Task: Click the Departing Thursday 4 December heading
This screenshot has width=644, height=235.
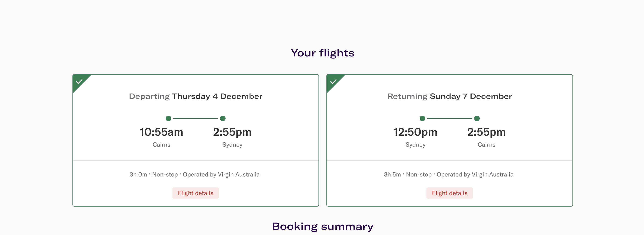Action: tap(195, 96)
